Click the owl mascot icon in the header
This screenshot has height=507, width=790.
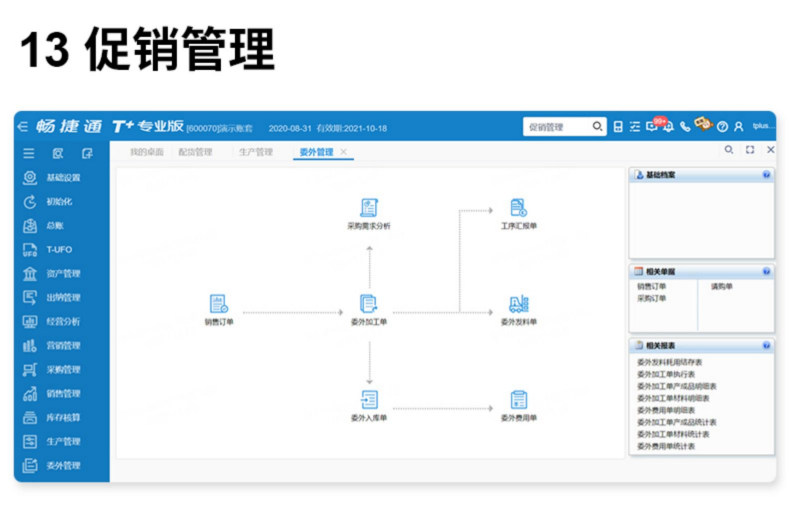tap(703, 123)
